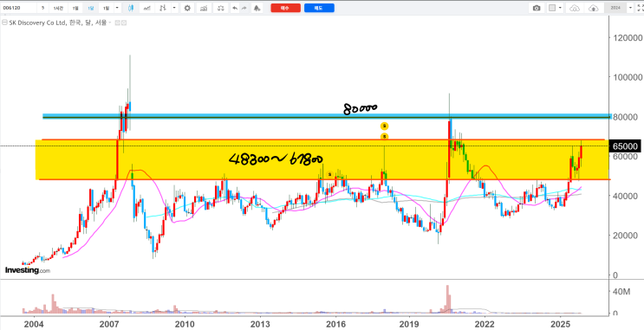Open the chart layout selector dropdown

556,8
